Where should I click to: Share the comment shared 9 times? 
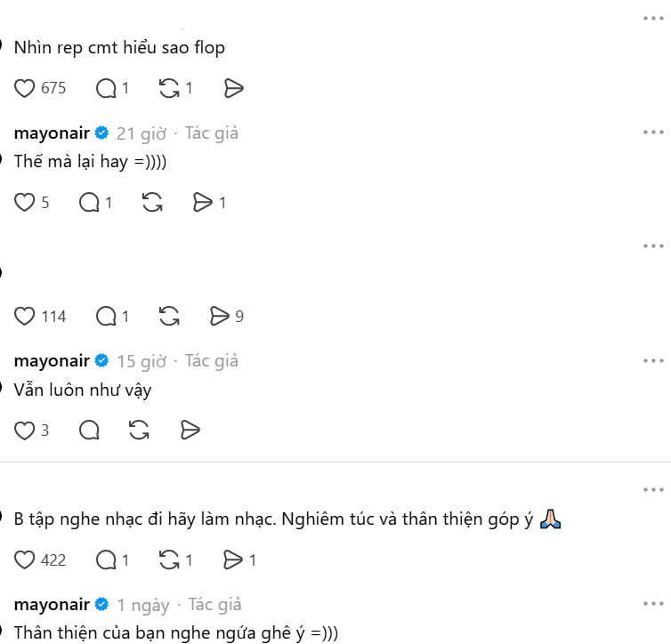coord(220,317)
